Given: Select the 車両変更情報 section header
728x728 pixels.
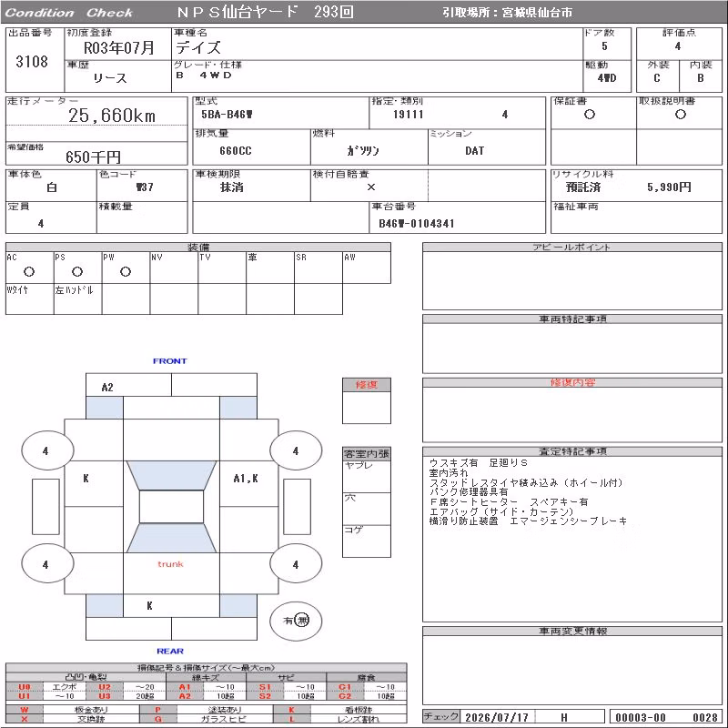Looking at the screenshot, I should click(x=572, y=631).
